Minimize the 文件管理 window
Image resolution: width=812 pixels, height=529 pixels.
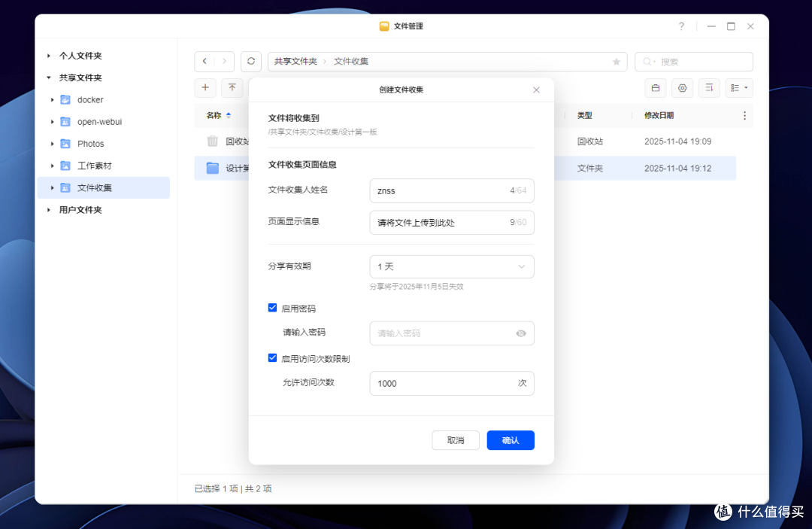point(711,26)
